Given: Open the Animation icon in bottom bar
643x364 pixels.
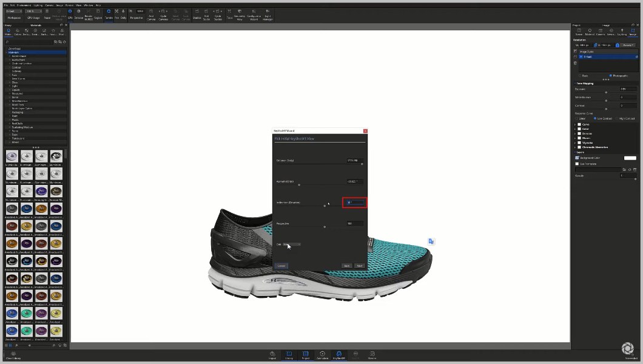Looking at the screenshot, I should [x=322, y=354].
